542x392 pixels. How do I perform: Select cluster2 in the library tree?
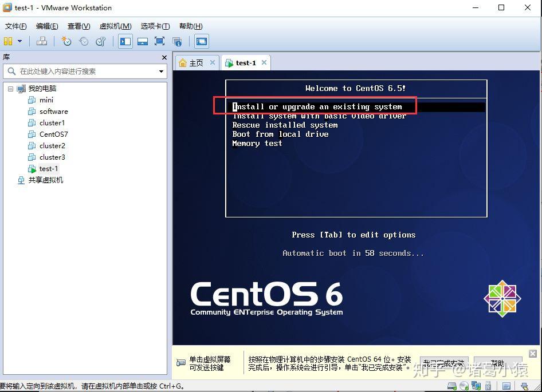coord(50,145)
